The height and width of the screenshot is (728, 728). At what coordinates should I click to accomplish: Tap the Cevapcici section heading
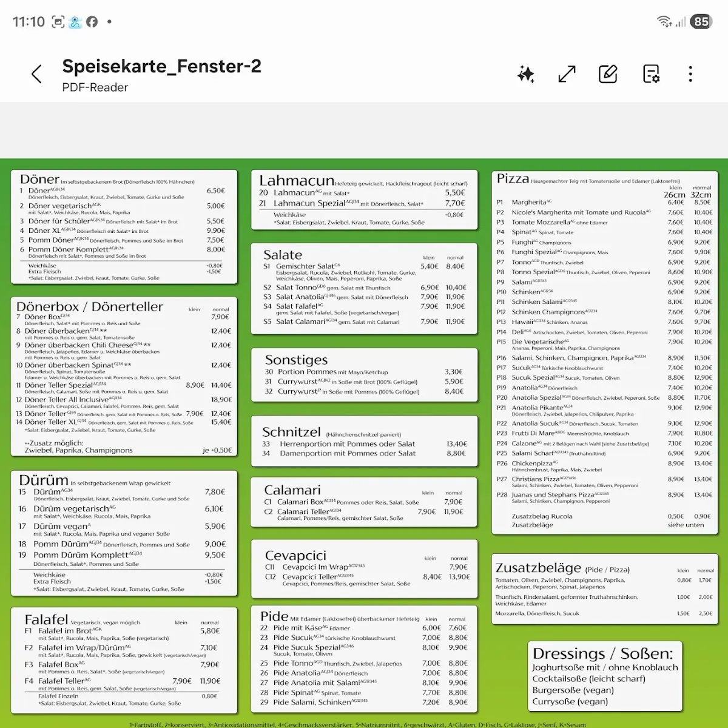click(x=295, y=555)
